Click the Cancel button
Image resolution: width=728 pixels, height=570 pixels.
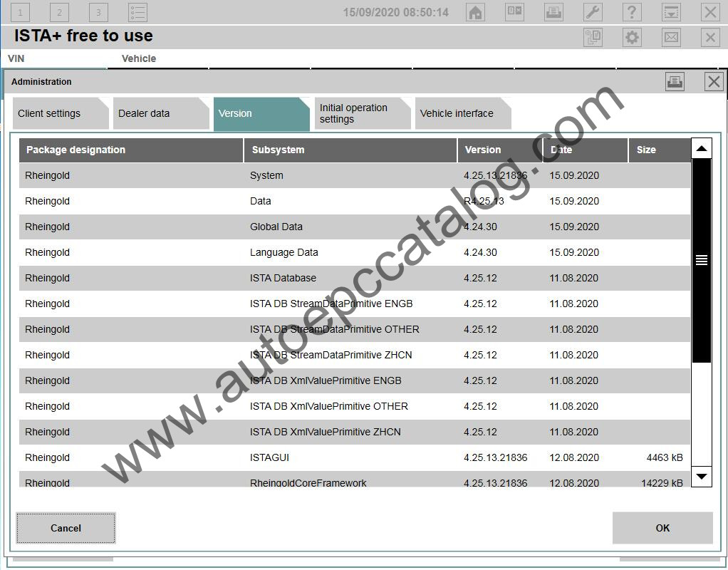click(66, 528)
